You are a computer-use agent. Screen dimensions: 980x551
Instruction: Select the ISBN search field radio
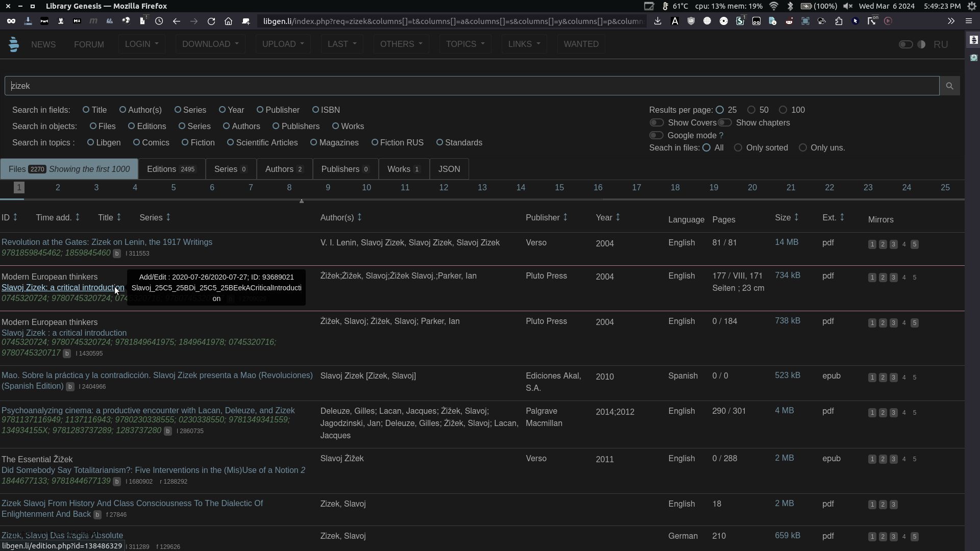pos(315,110)
